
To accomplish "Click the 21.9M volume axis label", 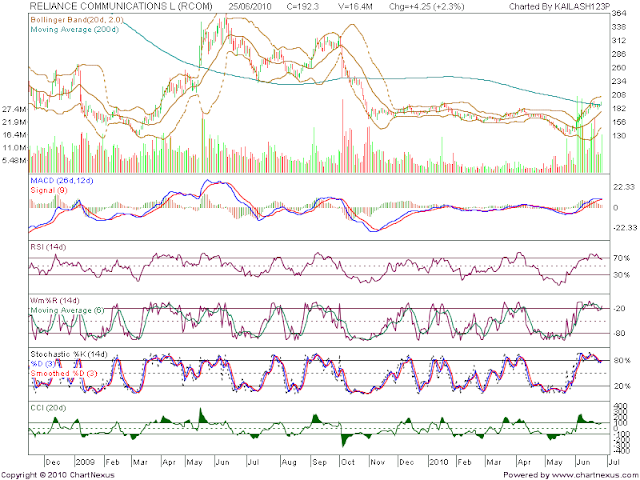I will coord(14,122).
